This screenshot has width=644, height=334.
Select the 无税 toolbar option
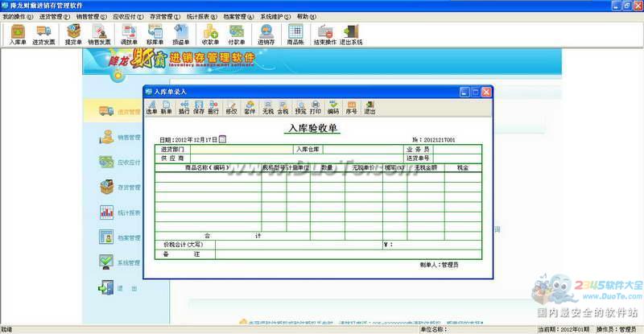[x=268, y=108]
